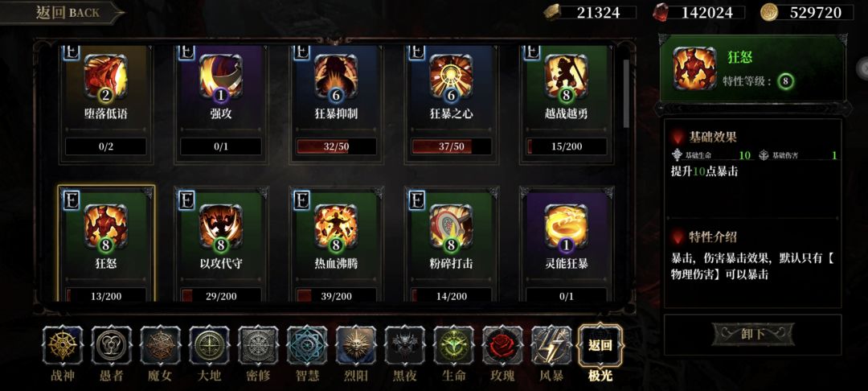The image size is (868, 391).
Task: Pick the 灵能狂暴 golden ring icon
Action: pos(567,226)
